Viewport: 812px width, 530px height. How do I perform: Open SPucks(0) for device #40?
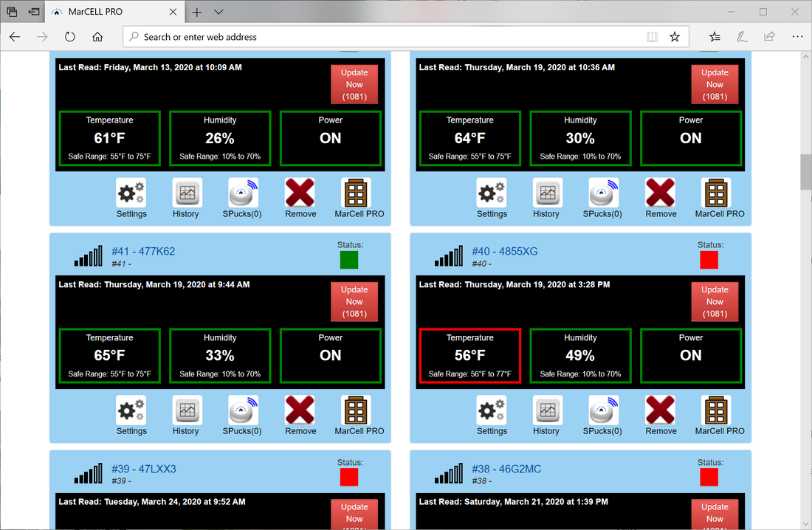602,416
